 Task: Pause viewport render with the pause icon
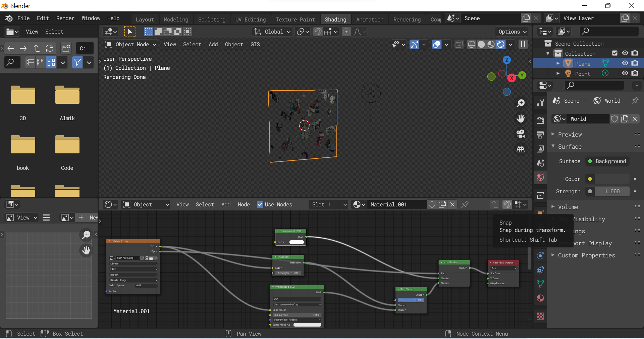coord(523,44)
